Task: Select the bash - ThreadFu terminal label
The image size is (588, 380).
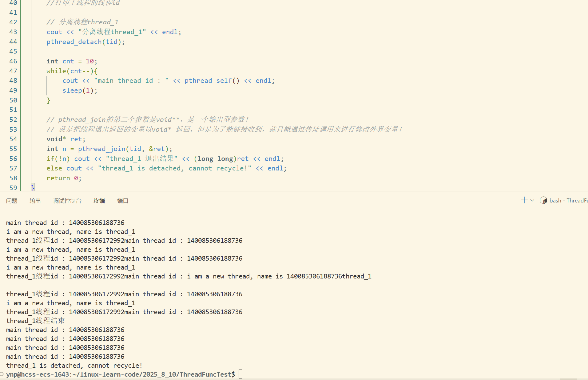Action: (569, 201)
